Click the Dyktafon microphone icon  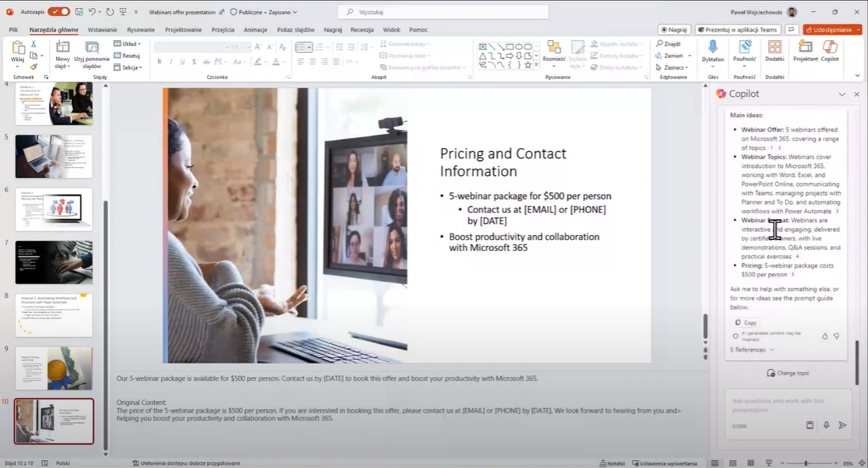tap(712, 47)
